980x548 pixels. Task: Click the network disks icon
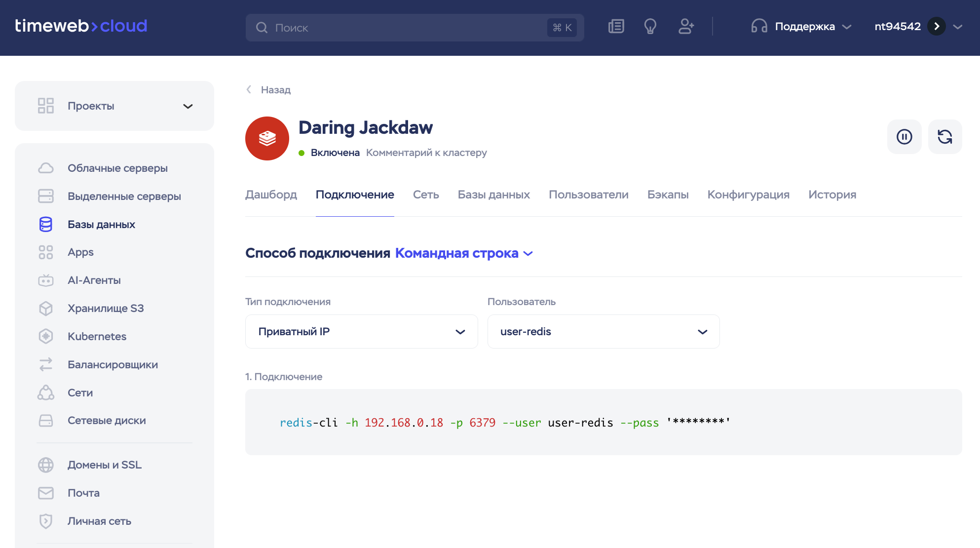coord(46,421)
